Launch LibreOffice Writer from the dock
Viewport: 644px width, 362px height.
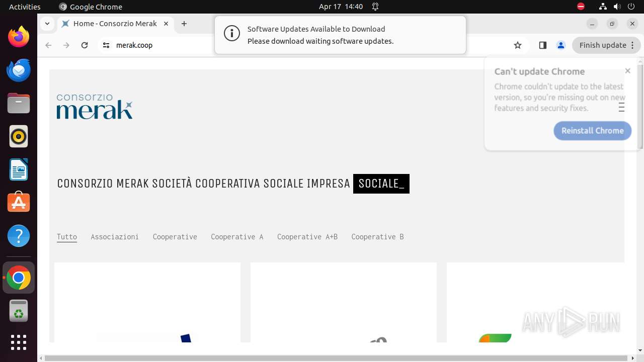pyautogui.click(x=19, y=170)
